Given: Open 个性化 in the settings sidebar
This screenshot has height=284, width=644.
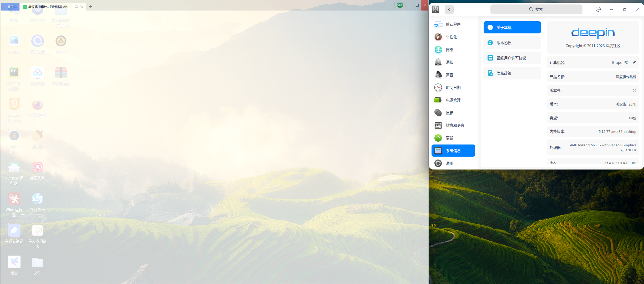Looking at the screenshot, I should coord(453,37).
